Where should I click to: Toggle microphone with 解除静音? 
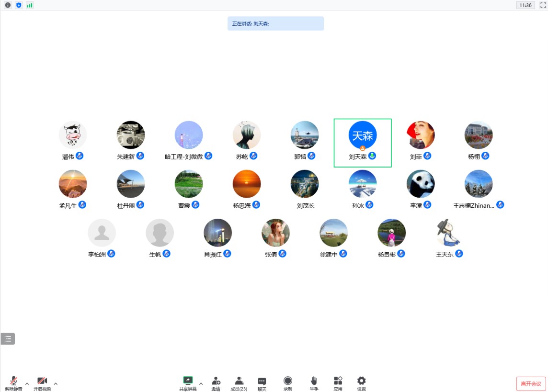[13, 383]
